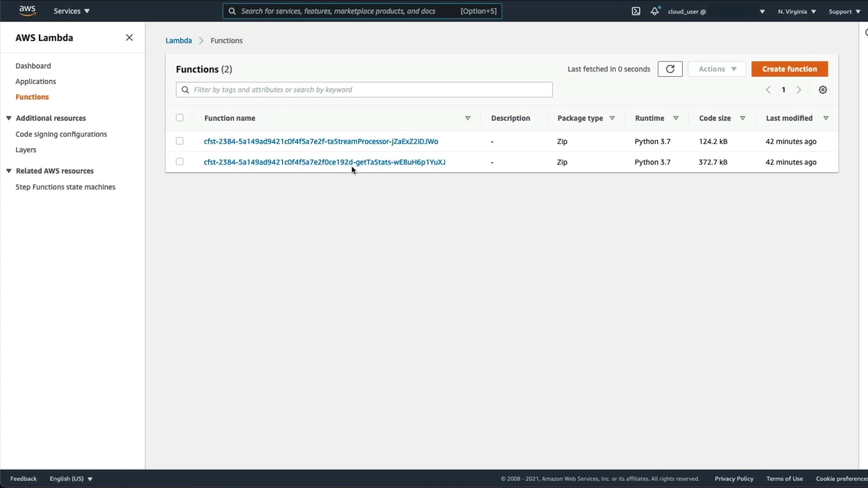Check the taStreamProcessor function checkbox
Viewport: 868px width, 488px height.
(x=179, y=141)
